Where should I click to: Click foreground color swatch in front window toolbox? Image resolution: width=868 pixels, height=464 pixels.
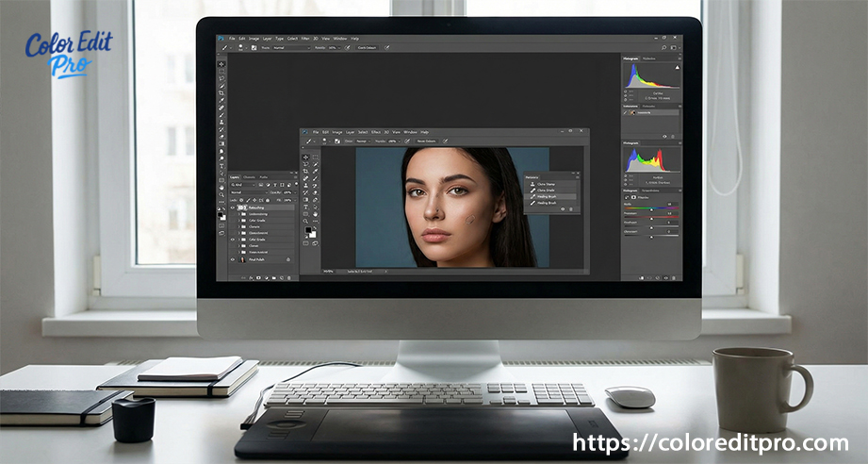point(308,230)
